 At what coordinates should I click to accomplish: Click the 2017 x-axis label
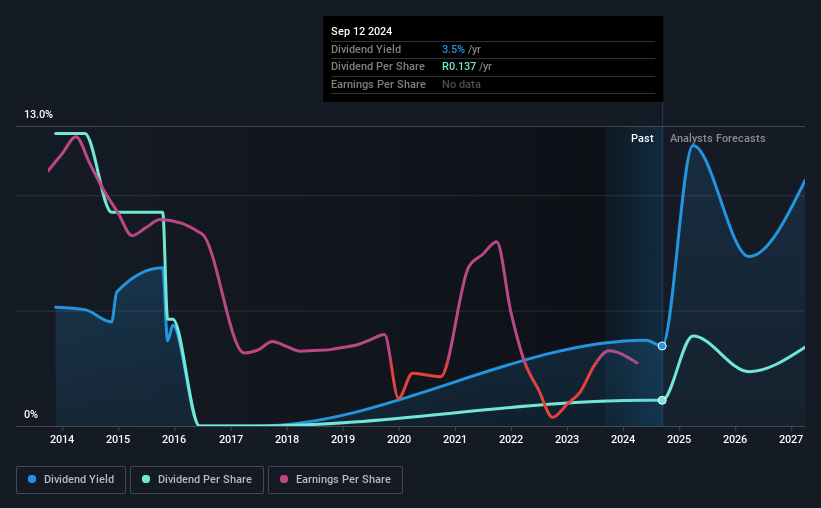(x=230, y=439)
